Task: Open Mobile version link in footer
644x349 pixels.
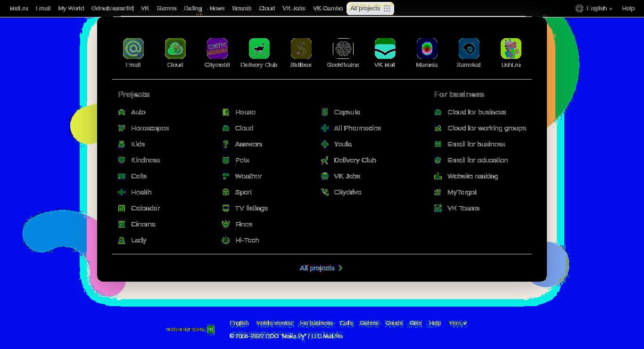Action: 274,323
